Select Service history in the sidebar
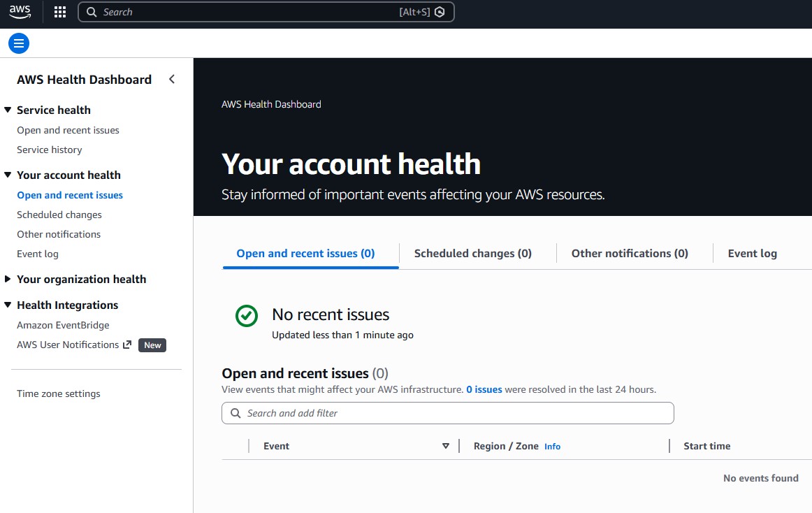 (49, 150)
